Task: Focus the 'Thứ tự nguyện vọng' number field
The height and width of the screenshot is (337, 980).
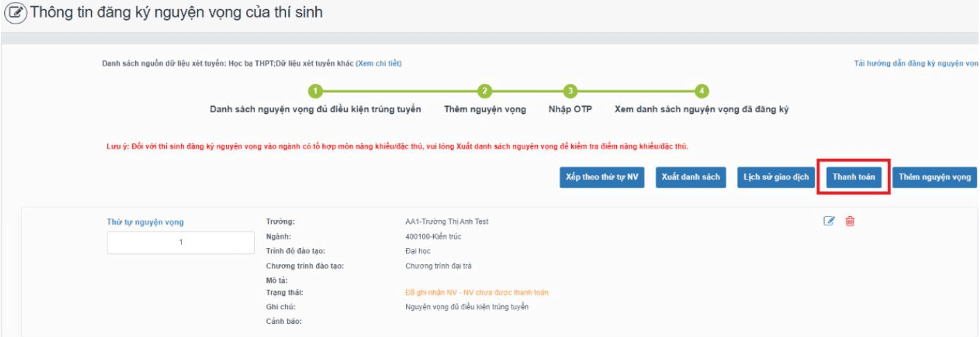Action: (181, 243)
